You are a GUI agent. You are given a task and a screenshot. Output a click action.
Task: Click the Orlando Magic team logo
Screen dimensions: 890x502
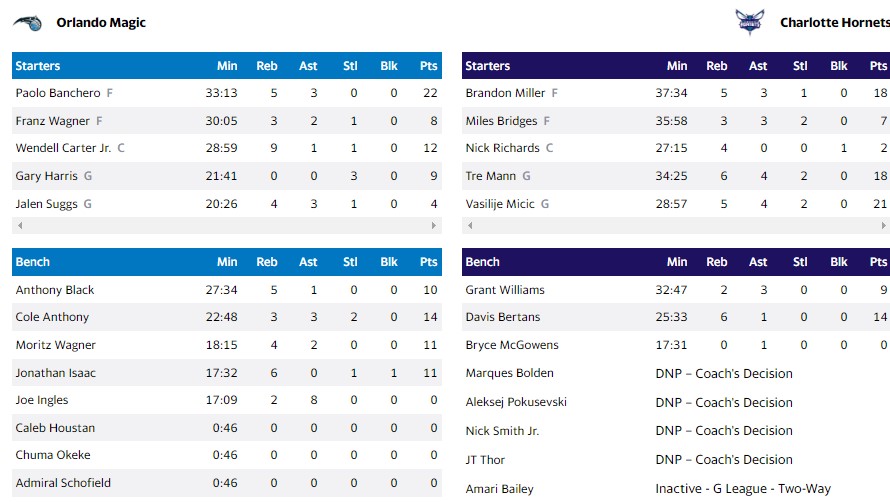click(27, 22)
